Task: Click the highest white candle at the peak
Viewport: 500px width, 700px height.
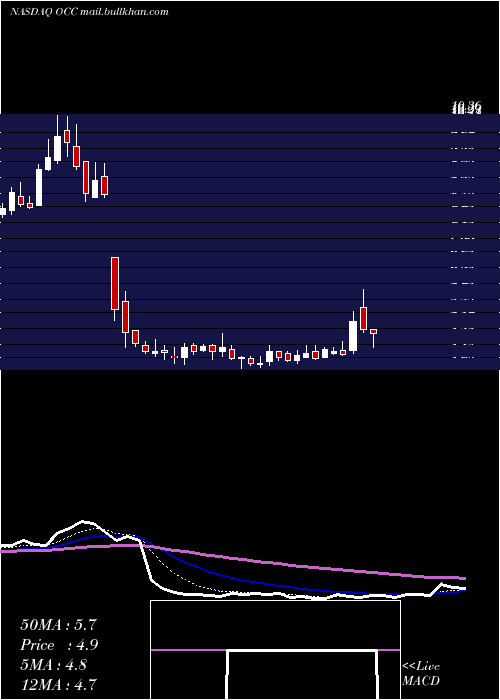Action: pyautogui.click(x=58, y=148)
